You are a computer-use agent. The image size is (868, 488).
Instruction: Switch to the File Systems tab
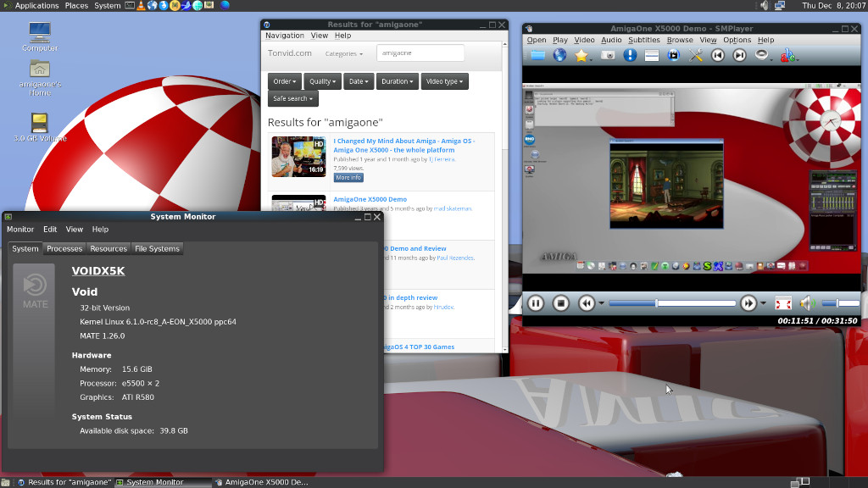tap(157, 249)
